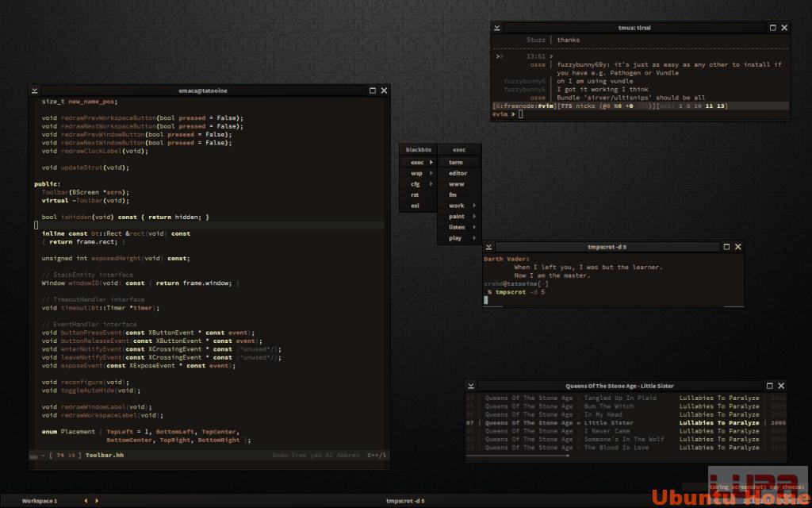Click the left workspace arrow on the taskbar
Image resolution: width=812 pixels, height=508 pixels.
click(85, 501)
